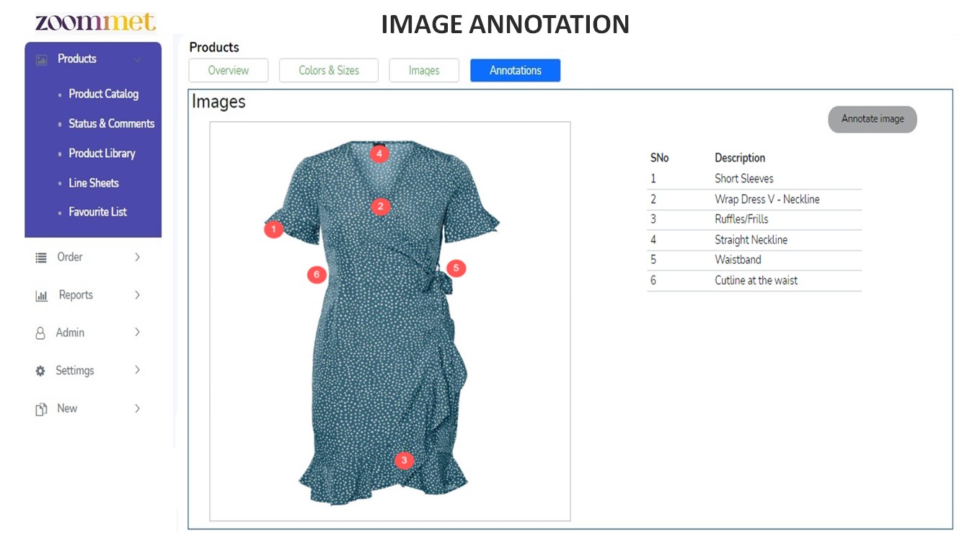Click the Admin person icon
980x551 pixels.
(x=40, y=333)
